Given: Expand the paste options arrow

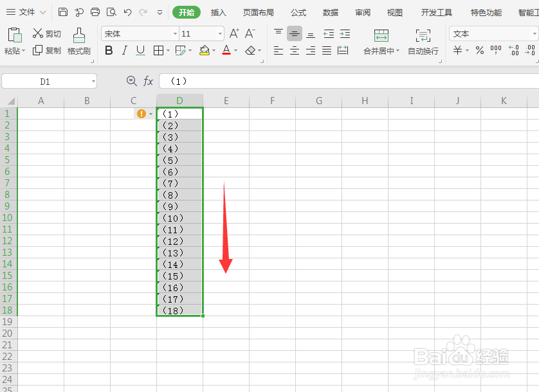Looking at the screenshot, I should 23,51.
